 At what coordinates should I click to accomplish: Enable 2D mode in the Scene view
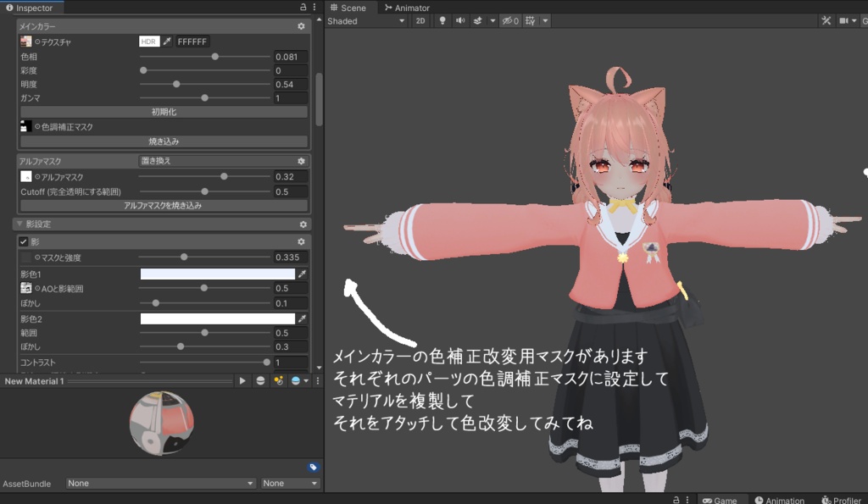point(420,20)
